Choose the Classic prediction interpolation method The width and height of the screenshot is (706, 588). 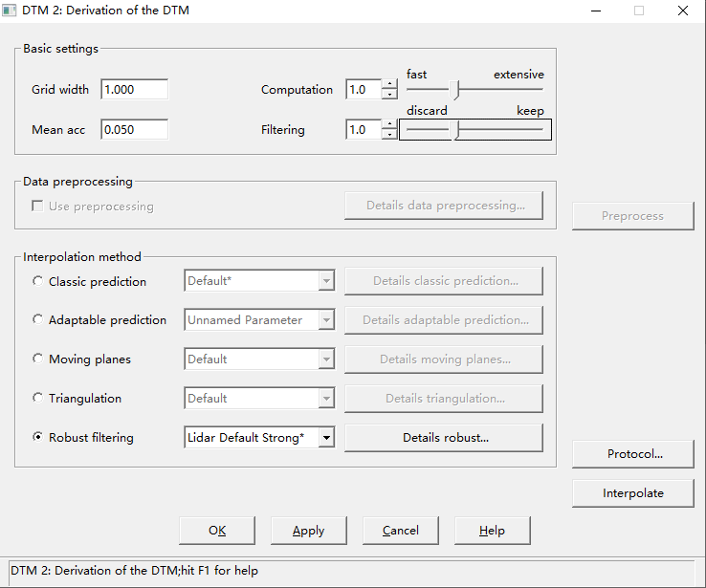(38, 281)
